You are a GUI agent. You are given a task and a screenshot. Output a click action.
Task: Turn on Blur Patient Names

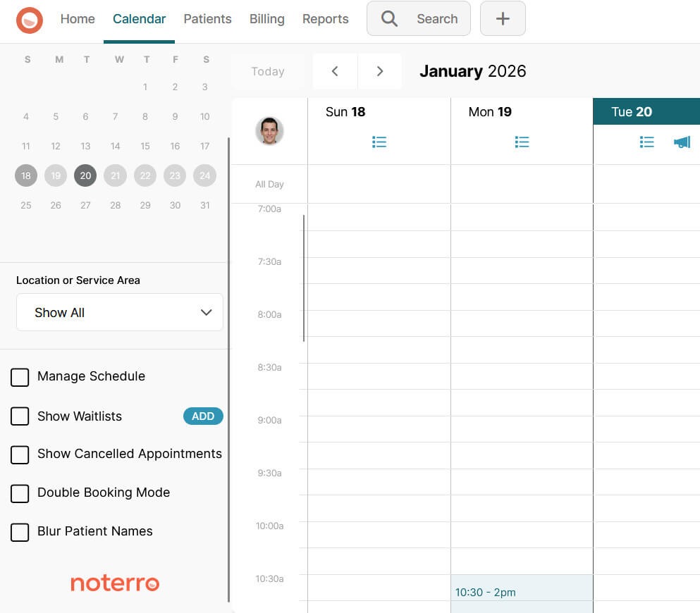click(19, 532)
